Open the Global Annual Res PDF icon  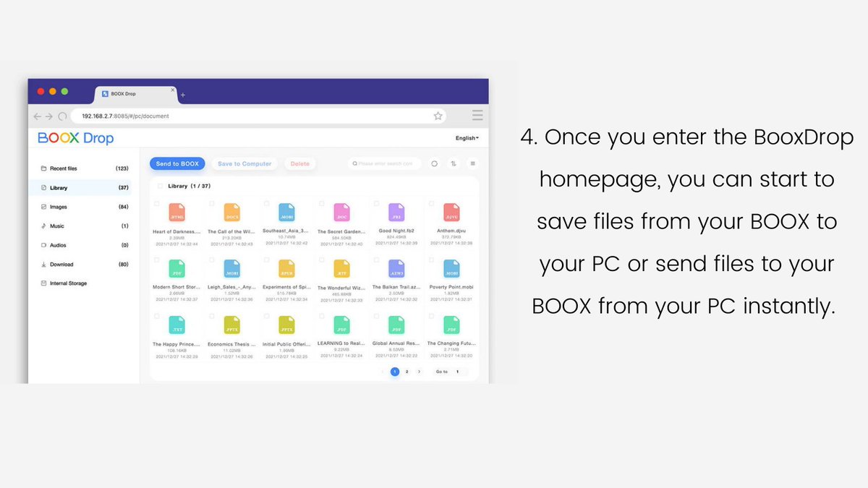396,325
